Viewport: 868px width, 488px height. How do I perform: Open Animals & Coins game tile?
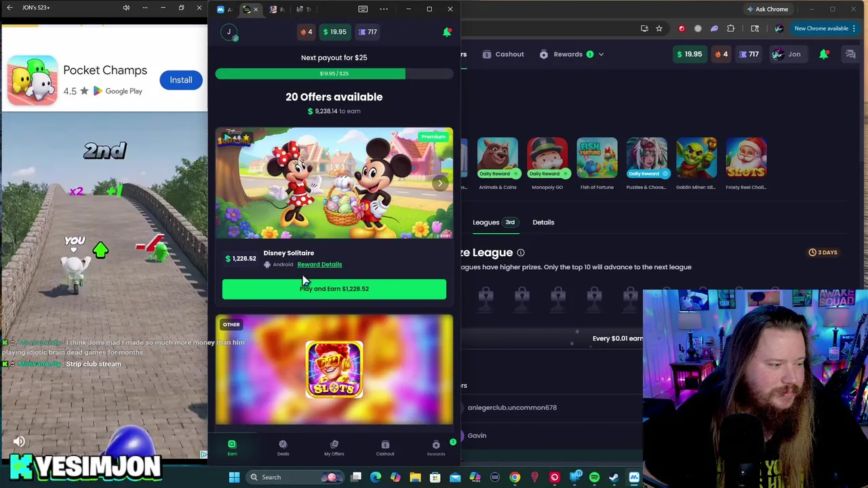(x=497, y=158)
